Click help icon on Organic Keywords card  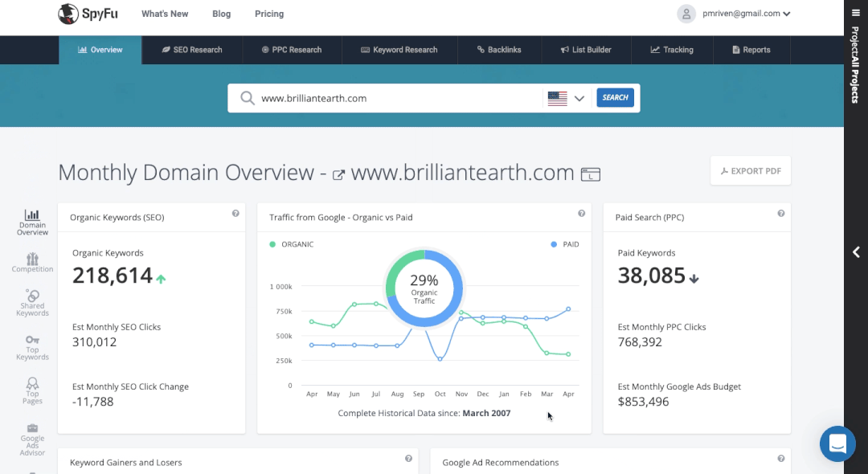(235, 214)
